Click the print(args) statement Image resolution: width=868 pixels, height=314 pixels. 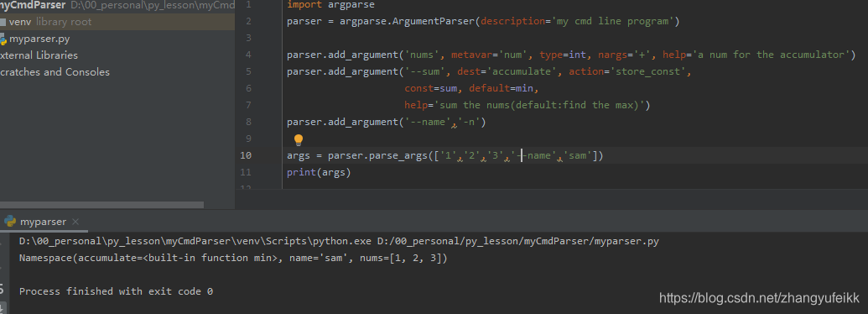click(319, 172)
